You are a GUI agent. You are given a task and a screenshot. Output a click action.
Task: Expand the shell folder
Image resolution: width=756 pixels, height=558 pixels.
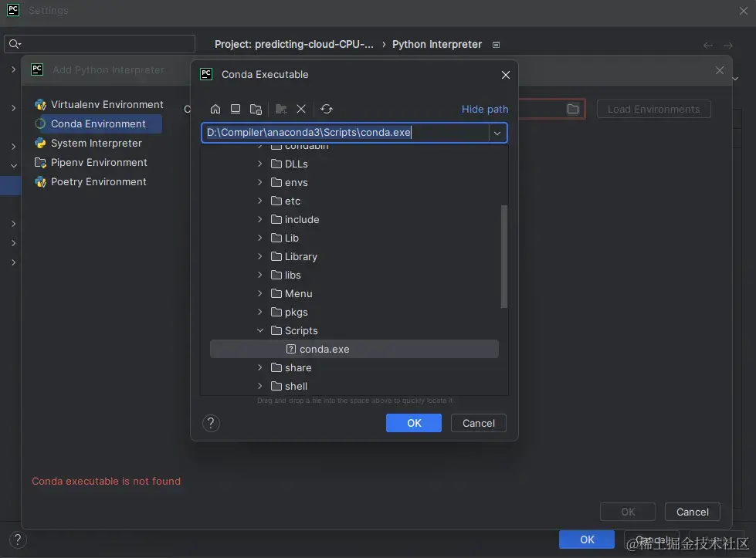click(260, 386)
